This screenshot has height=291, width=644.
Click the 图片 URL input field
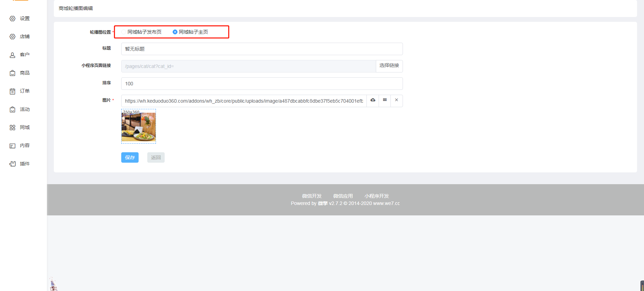pyautogui.click(x=244, y=101)
